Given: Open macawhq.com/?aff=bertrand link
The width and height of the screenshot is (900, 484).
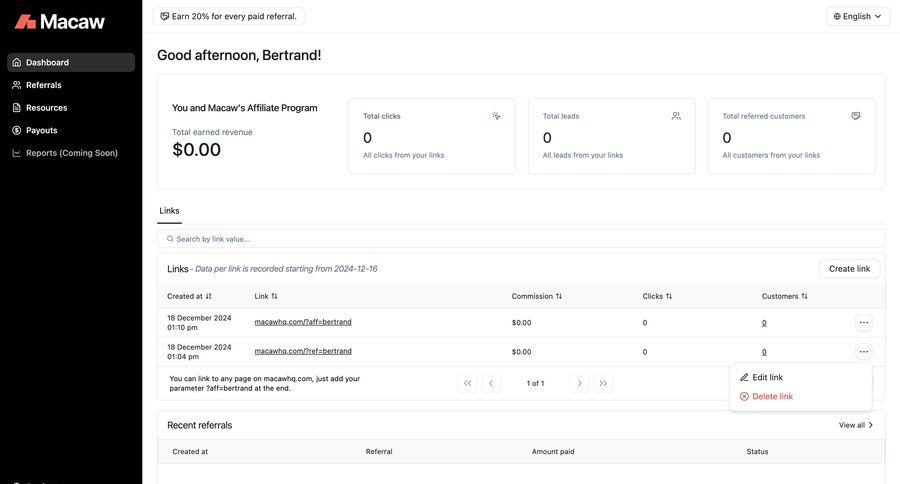Looking at the screenshot, I should (x=303, y=322).
